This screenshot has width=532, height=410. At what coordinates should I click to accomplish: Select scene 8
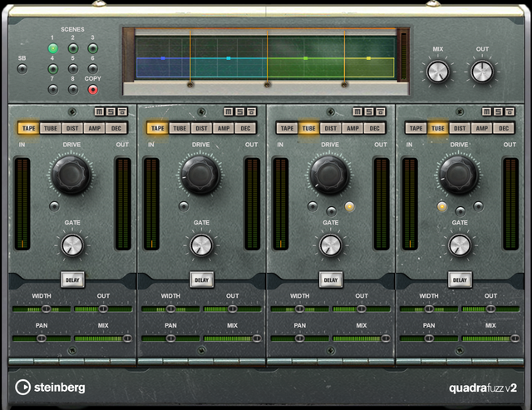73,90
